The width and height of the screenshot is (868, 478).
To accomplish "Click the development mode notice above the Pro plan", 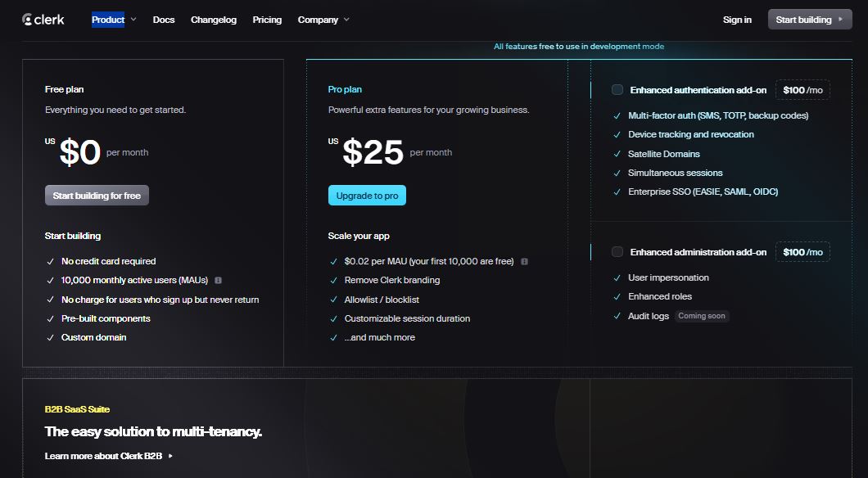I will (579, 47).
